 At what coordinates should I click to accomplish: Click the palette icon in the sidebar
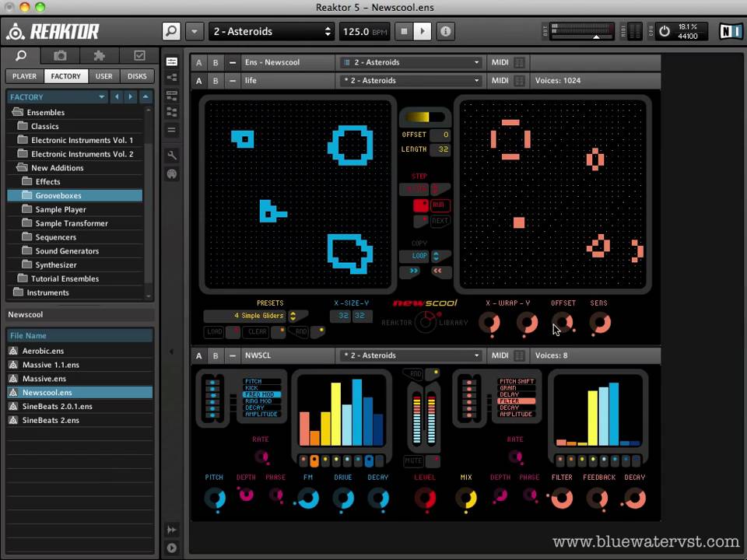(172, 174)
